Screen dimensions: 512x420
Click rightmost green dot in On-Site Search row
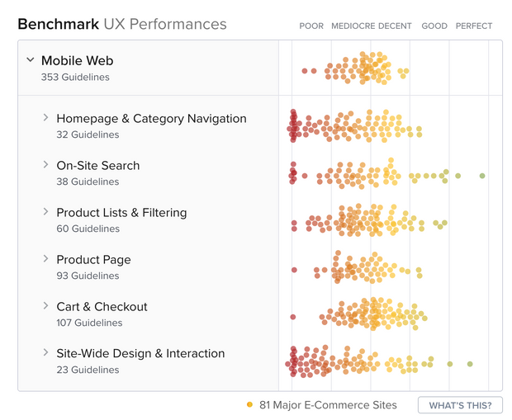pos(482,176)
